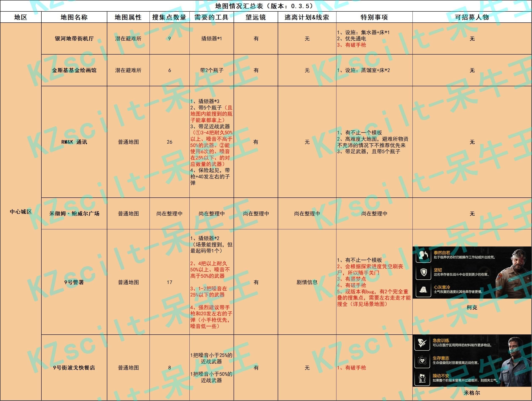
Task: Select the 中心城区 region cell
Action: tap(21, 212)
